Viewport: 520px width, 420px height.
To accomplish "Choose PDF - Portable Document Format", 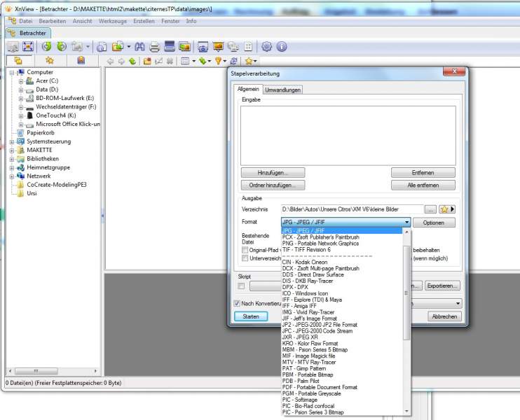I will point(341,387).
